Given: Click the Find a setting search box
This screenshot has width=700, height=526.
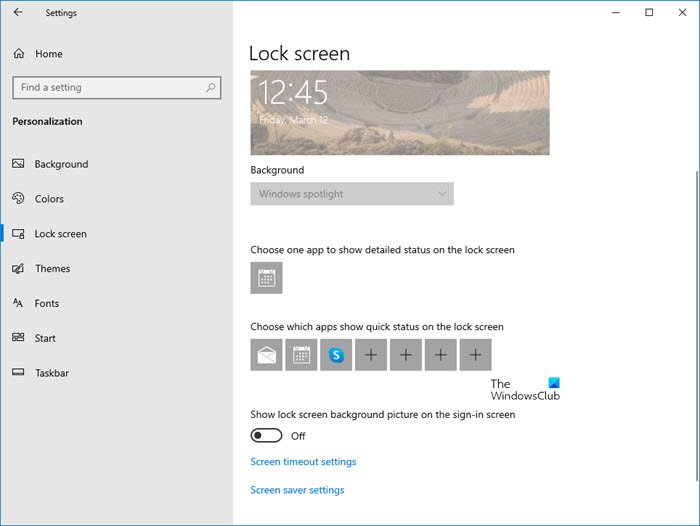Looking at the screenshot, I should pyautogui.click(x=110, y=87).
